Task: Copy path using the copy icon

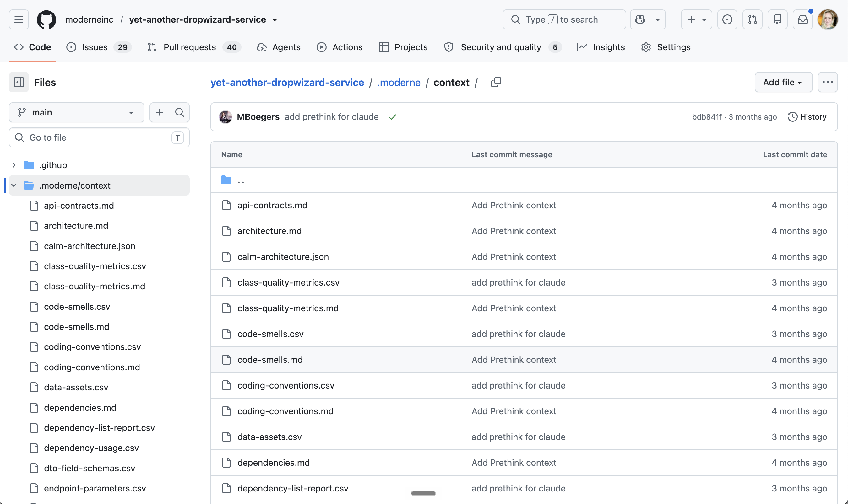Action: [x=496, y=82]
